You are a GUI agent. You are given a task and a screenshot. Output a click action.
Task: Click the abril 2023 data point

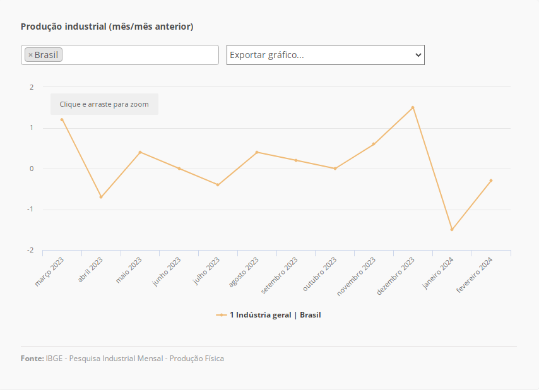click(101, 197)
